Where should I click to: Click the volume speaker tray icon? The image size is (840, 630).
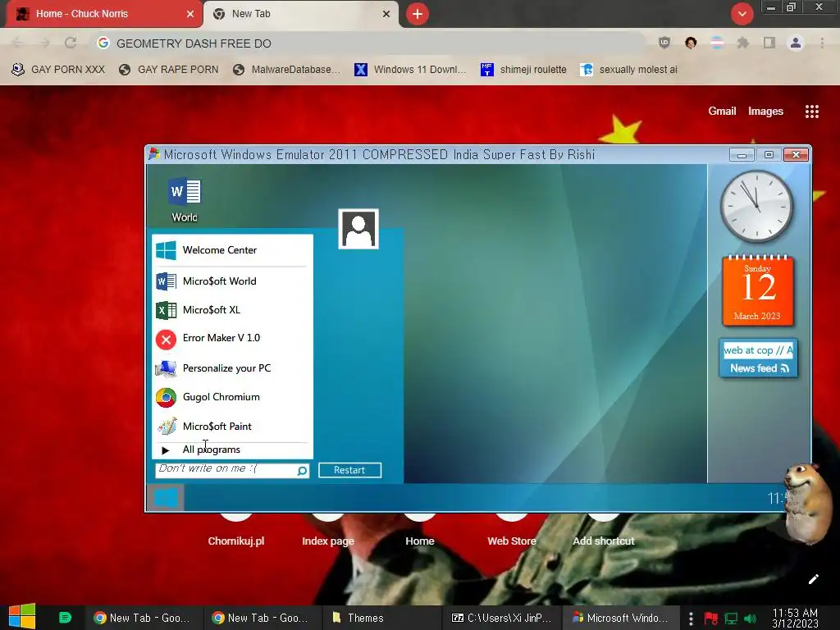(x=751, y=619)
